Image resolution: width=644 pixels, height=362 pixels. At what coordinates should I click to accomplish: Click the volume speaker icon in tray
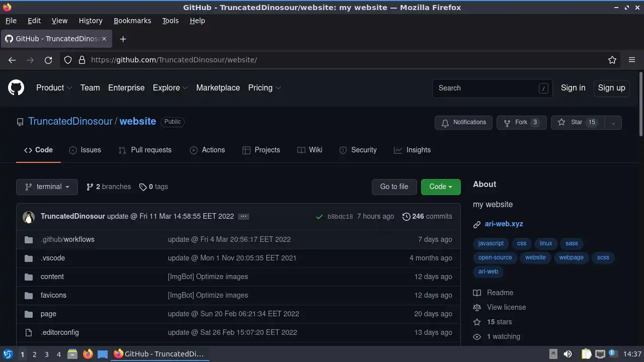[568, 354]
